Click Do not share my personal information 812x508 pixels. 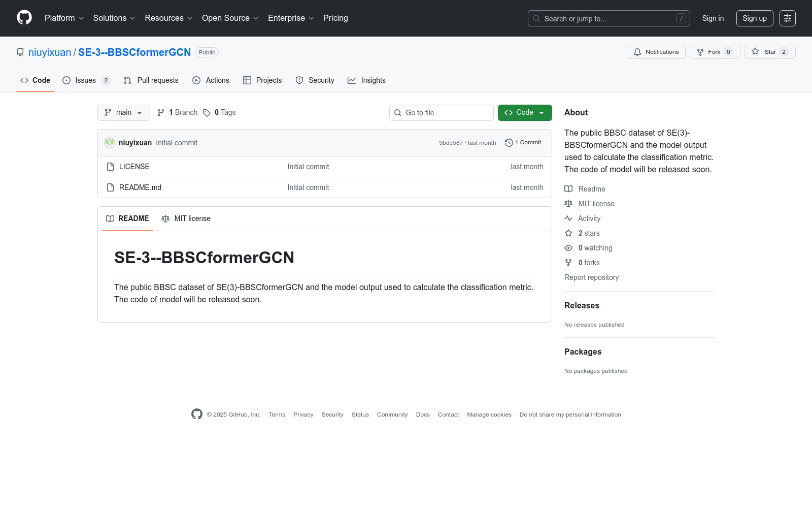570,415
